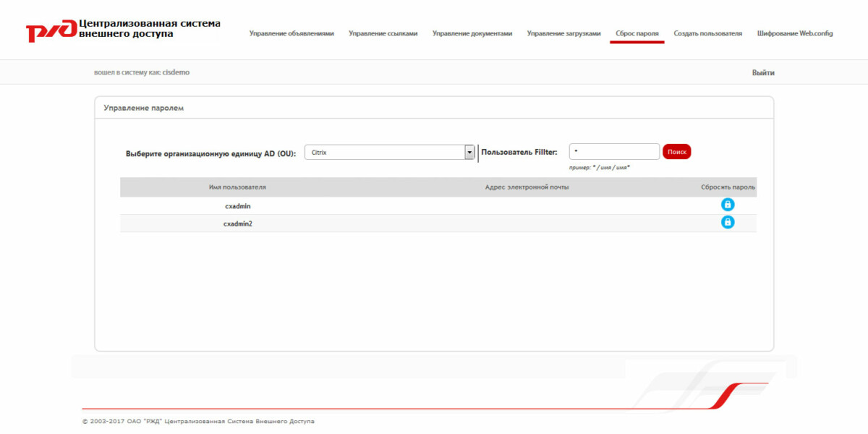Click the Пользователь Fillter input field
Viewport: 868px width, 434px height.
pos(613,151)
